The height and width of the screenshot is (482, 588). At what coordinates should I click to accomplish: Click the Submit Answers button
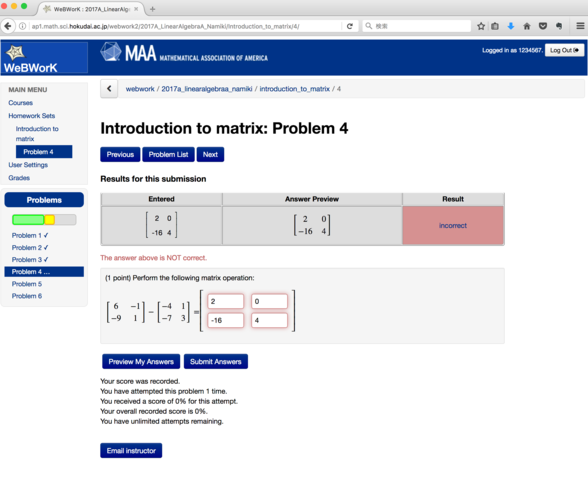tap(216, 362)
